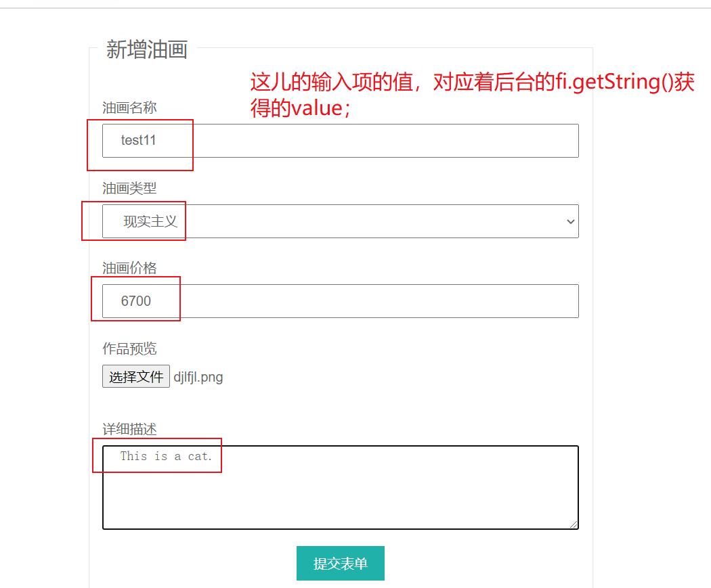Click the chevron arrow of 油画类型 select
This screenshot has height=588, width=711.
pos(570,222)
